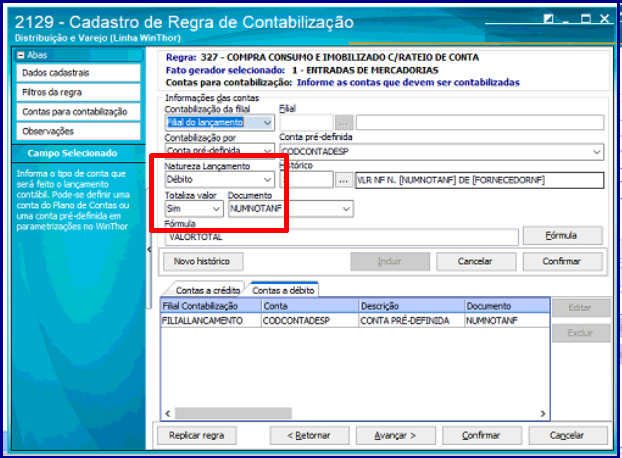622x458 pixels.
Task: Select the CODCONTADESP cell in the grid
Action: [310, 320]
